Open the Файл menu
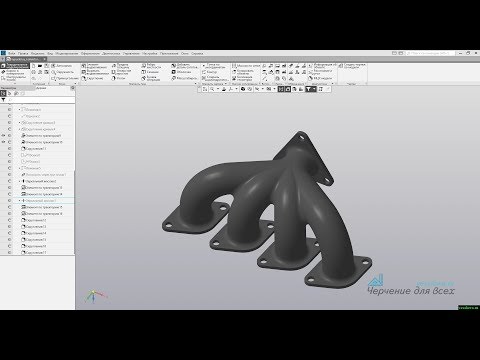This screenshot has width=480, height=360. click(12, 53)
